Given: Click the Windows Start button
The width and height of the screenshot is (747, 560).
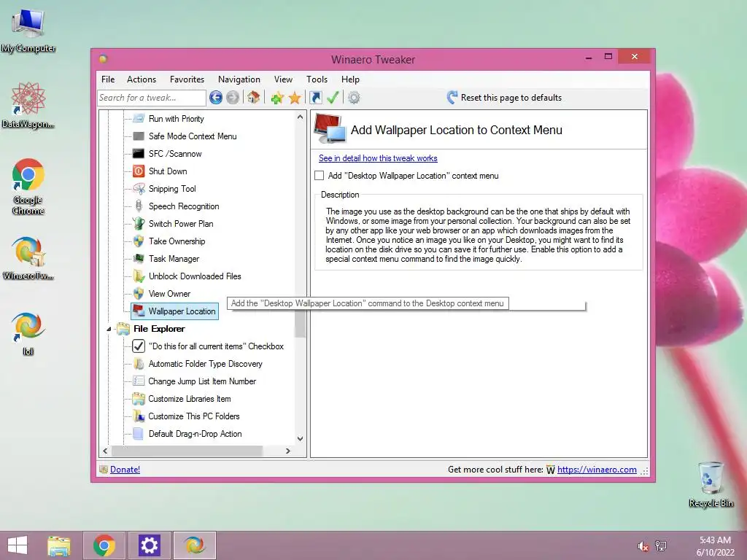Looking at the screenshot, I should pos(18,545).
